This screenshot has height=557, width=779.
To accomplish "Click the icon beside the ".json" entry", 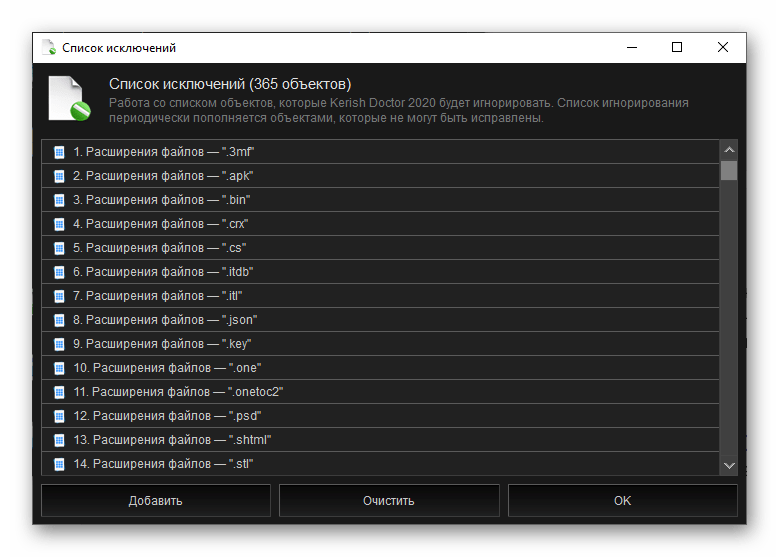I will [59, 320].
